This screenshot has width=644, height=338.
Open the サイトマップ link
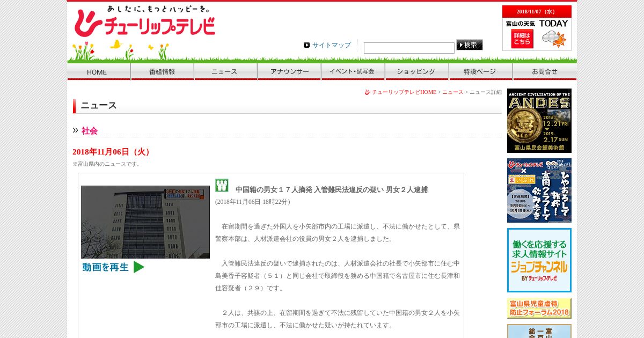point(332,45)
